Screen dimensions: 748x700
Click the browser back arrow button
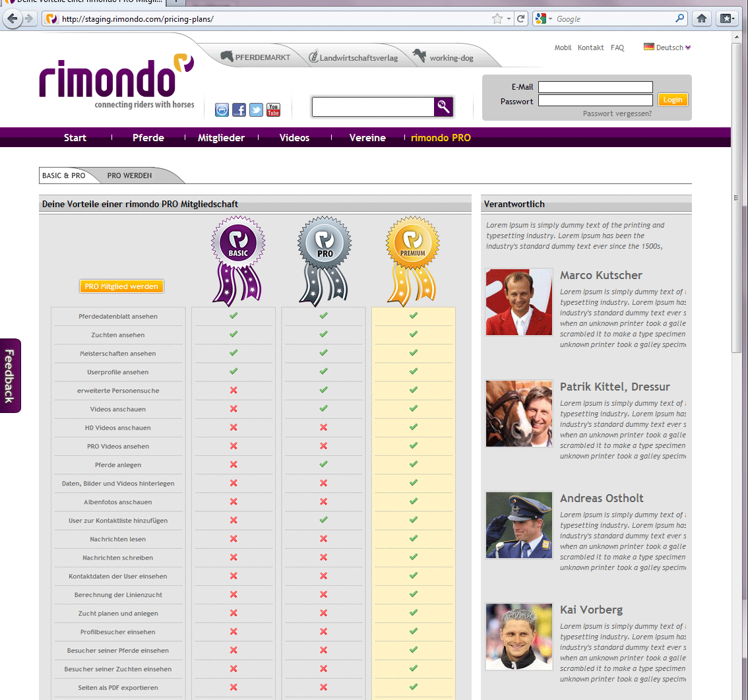[x=13, y=18]
